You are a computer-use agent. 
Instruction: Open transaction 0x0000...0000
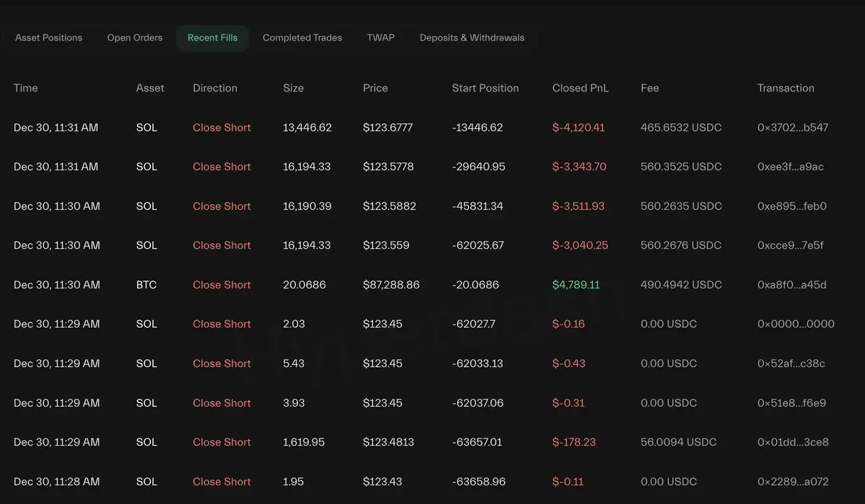796,324
